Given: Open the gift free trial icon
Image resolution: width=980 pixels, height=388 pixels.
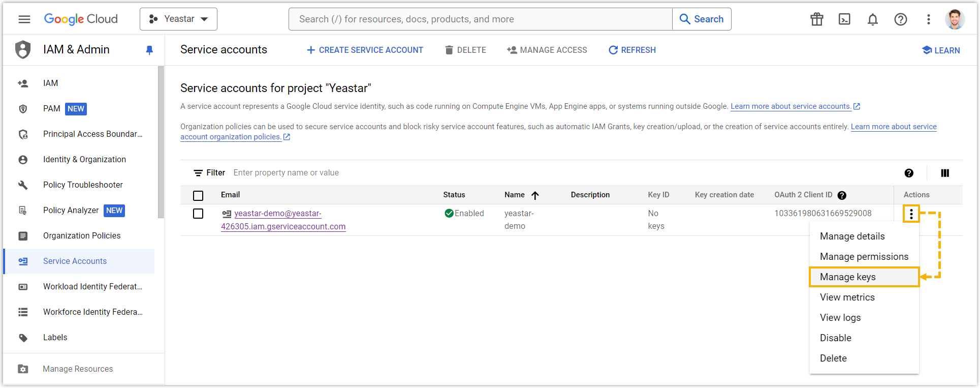Looking at the screenshot, I should [x=816, y=19].
